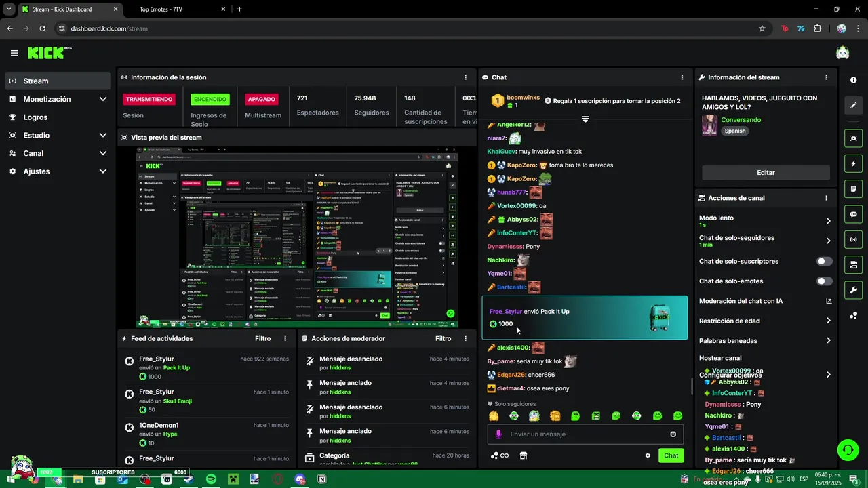Open the hamburger menu beside Kick logo
Viewport: 868px width, 488px height.
tap(14, 53)
